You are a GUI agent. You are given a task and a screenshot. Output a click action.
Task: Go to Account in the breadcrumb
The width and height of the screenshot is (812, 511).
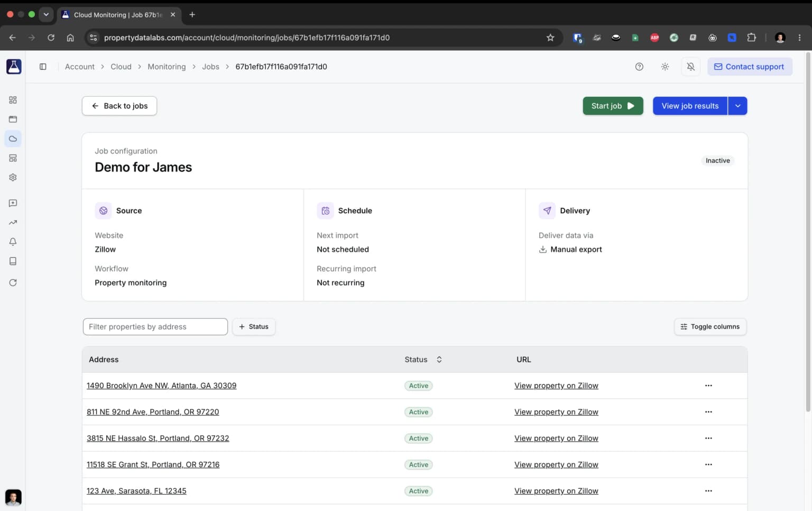[x=80, y=67]
